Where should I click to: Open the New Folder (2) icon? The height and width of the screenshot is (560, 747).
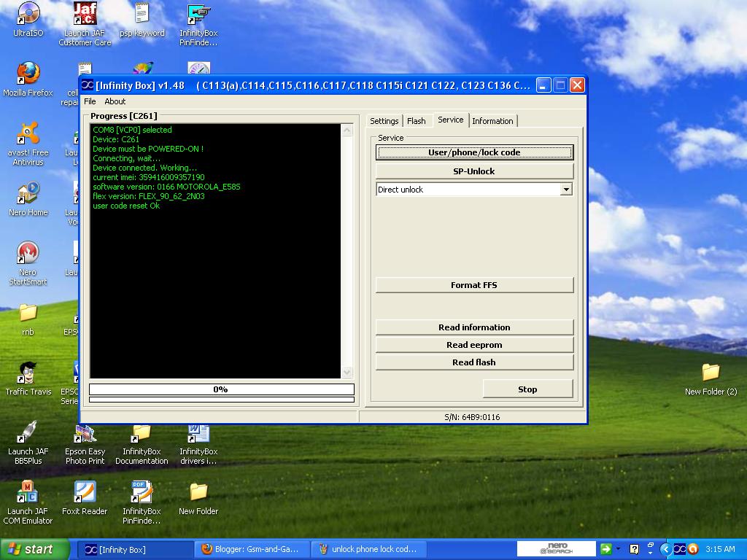[x=711, y=379]
